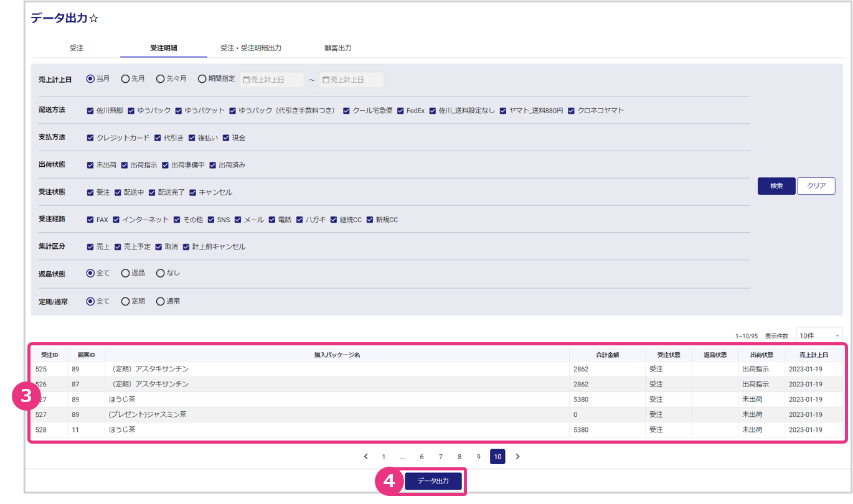Click the データ出力 button at bottom
Image resolution: width=853 pixels, height=504 pixels.
coord(433,482)
